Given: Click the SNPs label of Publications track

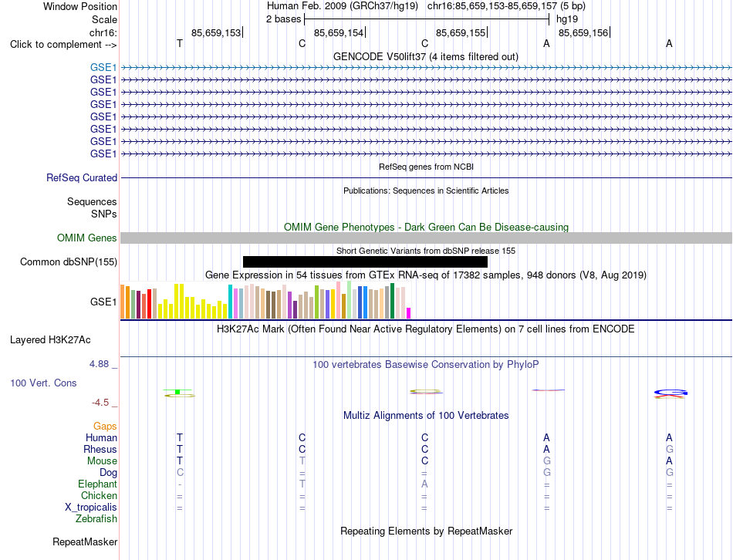Looking at the screenshot, I should tap(104, 214).
